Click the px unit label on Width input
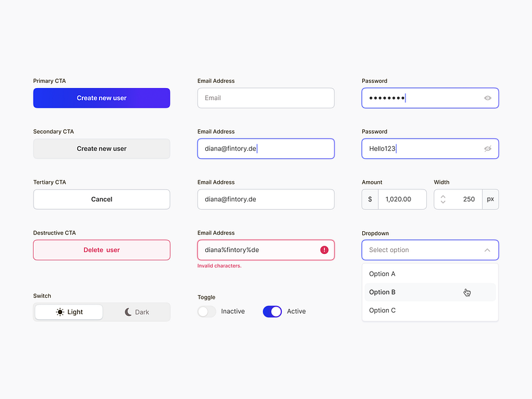The height and width of the screenshot is (399, 532). click(490, 199)
